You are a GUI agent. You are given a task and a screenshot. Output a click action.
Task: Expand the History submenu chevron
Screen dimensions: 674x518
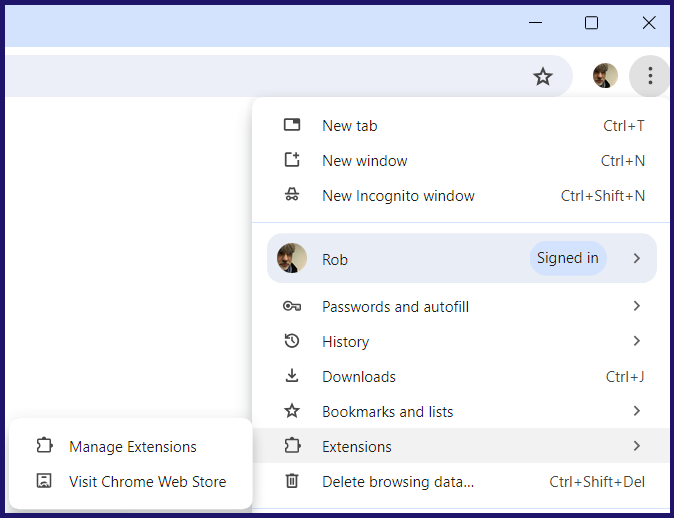tap(637, 341)
